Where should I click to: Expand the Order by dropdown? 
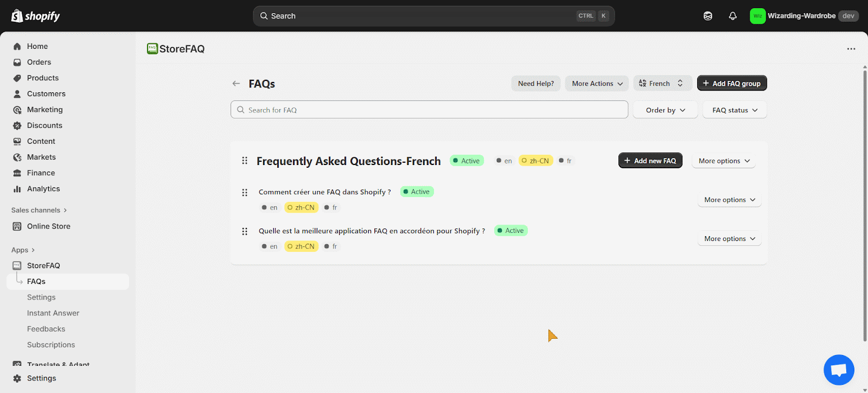point(664,110)
